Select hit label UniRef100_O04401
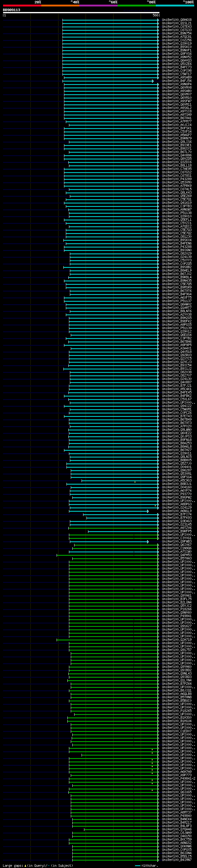The width and height of the screenshot is (197, 868). pos(177,467)
